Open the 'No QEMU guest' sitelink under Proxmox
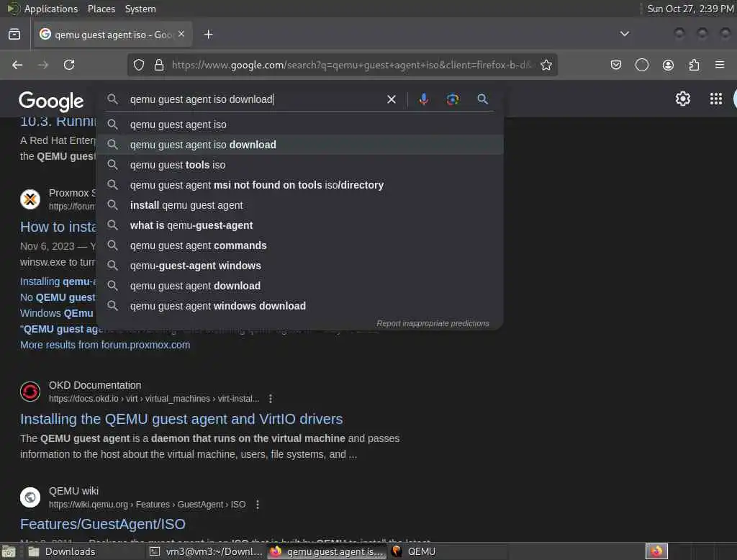This screenshot has height=560, width=737. point(58,297)
